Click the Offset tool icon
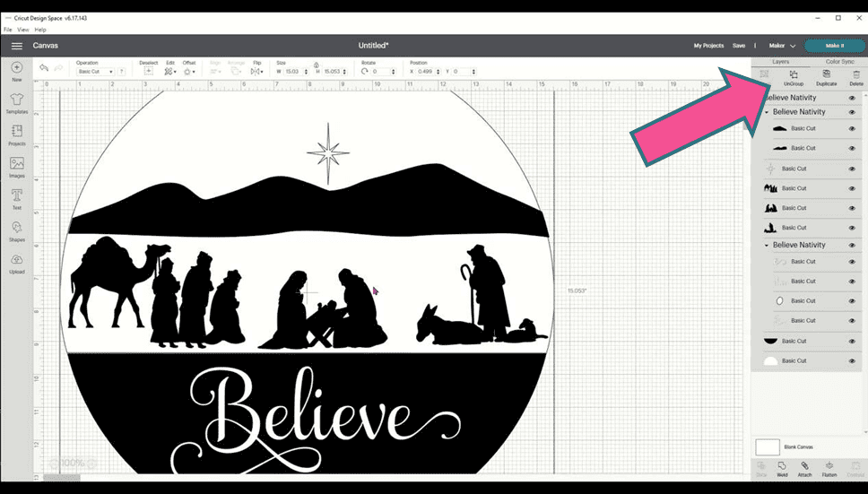868x494 pixels. click(189, 72)
